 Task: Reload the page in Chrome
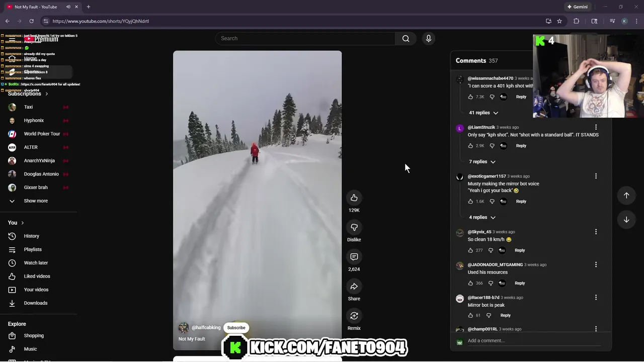pos(31,21)
